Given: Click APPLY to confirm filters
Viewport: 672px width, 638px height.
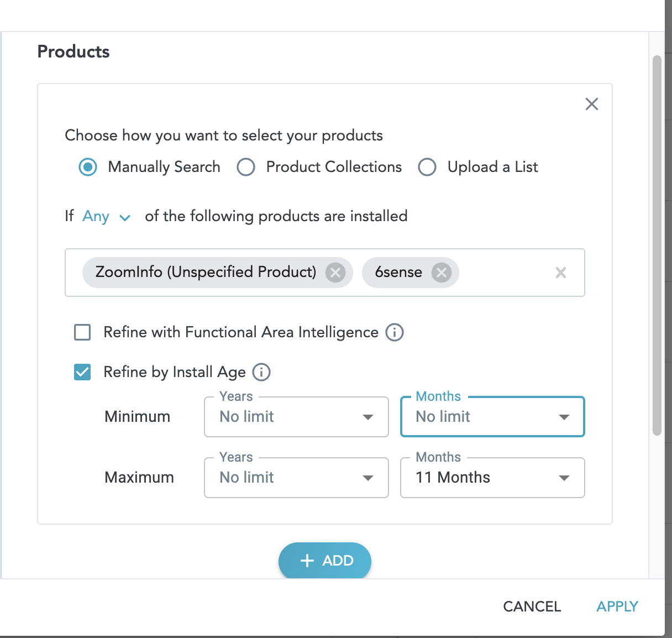Looking at the screenshot, I should (617, 606).
